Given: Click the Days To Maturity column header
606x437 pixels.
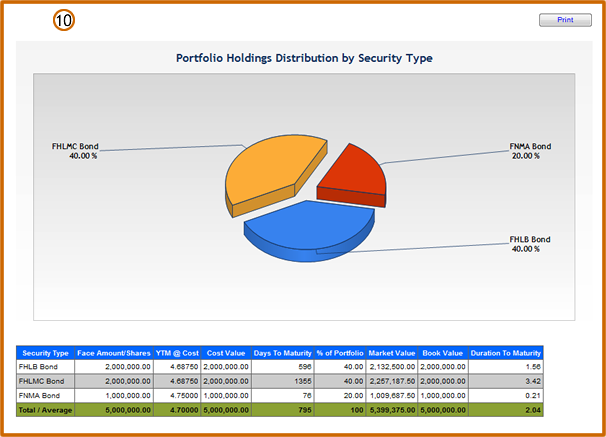Looking at the screenshot, I should click(283, 353).
